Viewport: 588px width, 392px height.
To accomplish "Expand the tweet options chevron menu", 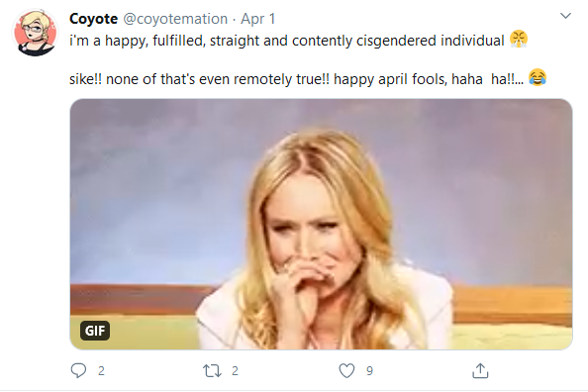I will coord(565,16).
